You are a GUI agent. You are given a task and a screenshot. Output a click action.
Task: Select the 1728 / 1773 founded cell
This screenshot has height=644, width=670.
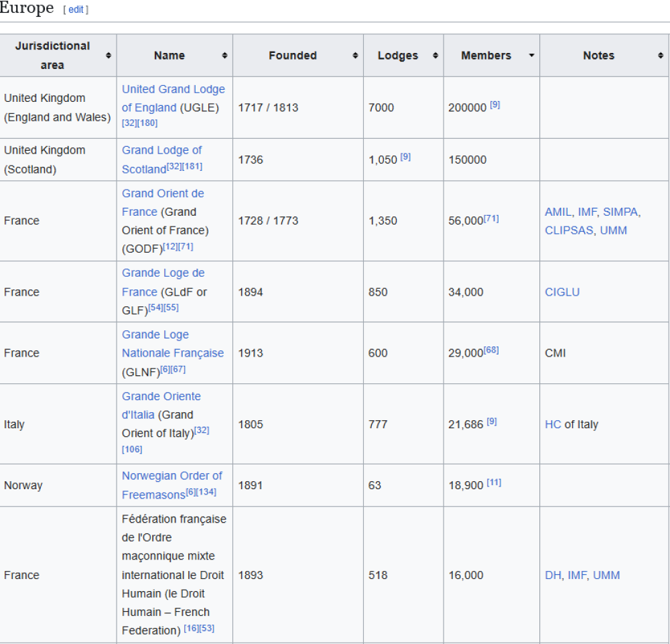point(298,221)
